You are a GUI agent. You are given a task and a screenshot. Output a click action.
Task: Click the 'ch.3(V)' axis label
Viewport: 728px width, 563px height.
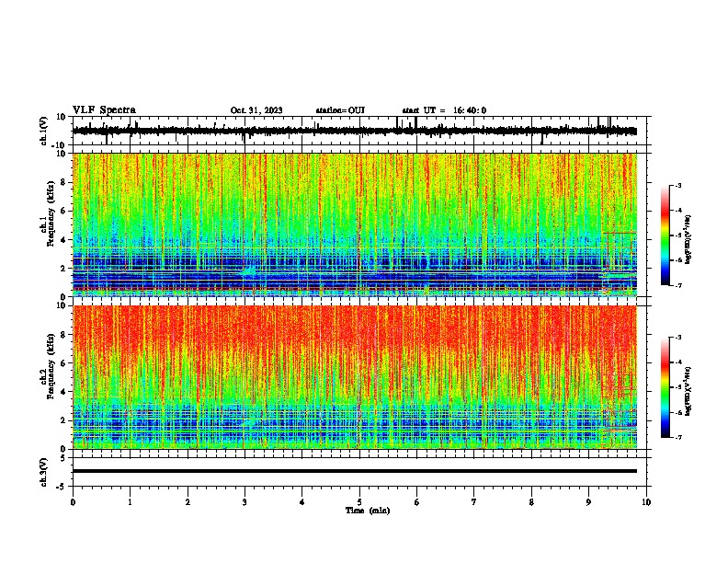click(44, 472)
